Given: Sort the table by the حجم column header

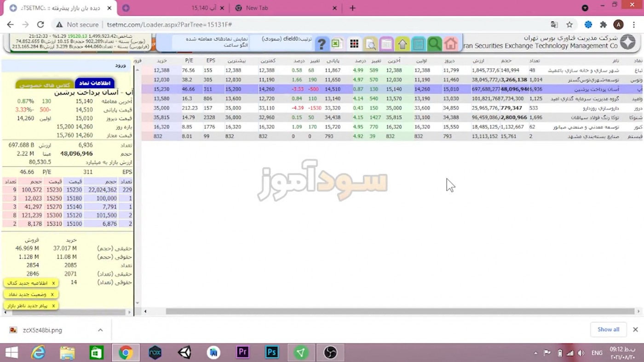Looking at the screenshot, I should pos(506,61).
